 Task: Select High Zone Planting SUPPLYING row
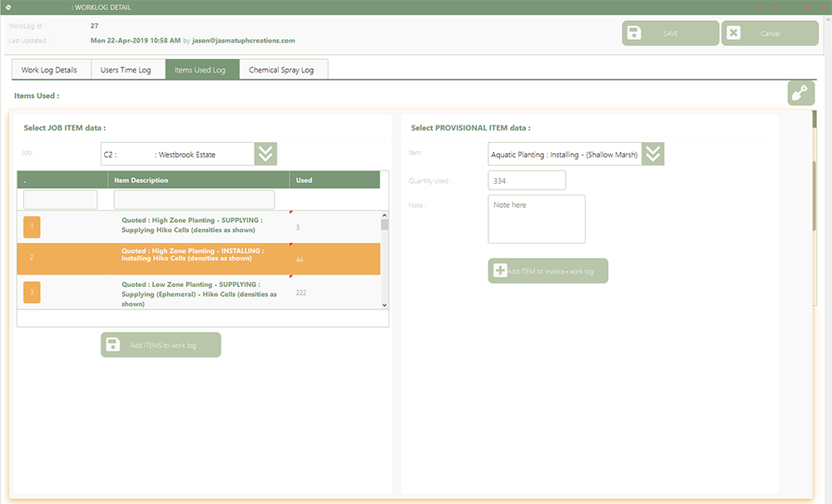click(199, 226)
